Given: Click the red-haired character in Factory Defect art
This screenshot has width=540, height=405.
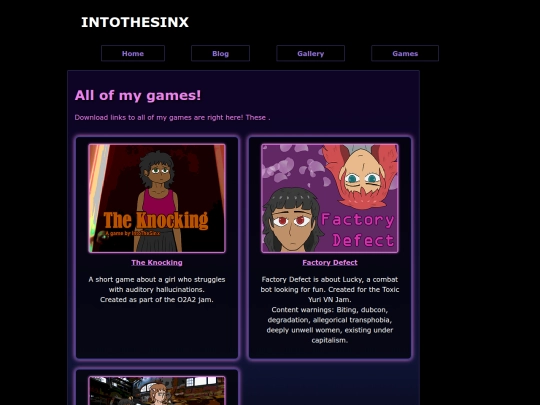Looking at the screenshot, I should click(x=362, y=176).
